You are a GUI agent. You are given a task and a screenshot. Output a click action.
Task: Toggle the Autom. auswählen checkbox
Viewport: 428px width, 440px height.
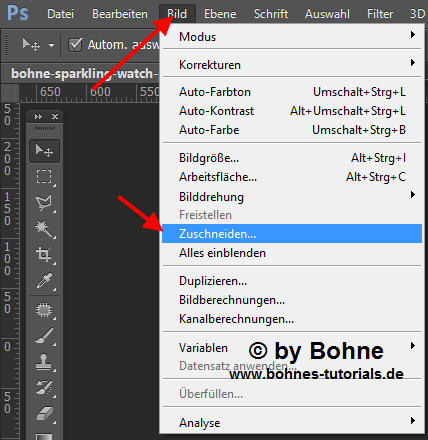[x=75, y=45]
